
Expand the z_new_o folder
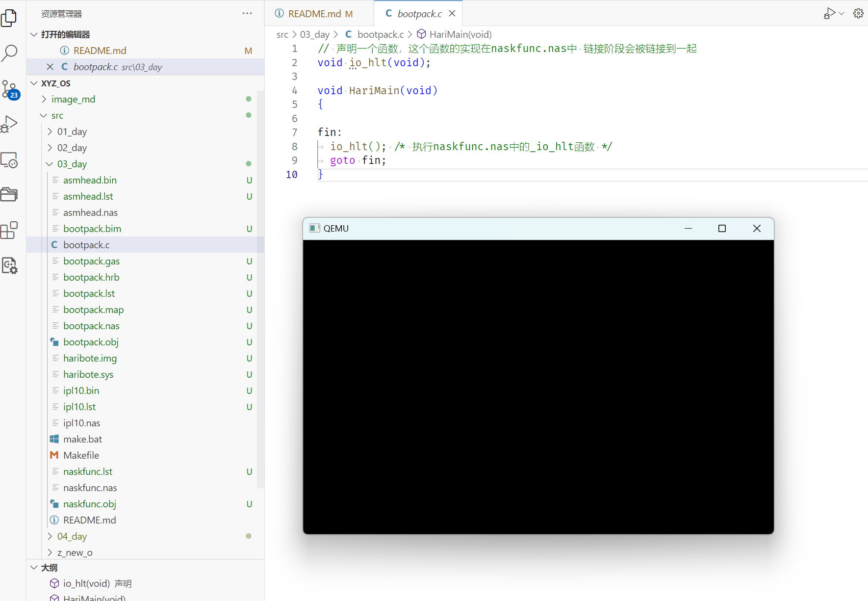click(x=75, y=552)
